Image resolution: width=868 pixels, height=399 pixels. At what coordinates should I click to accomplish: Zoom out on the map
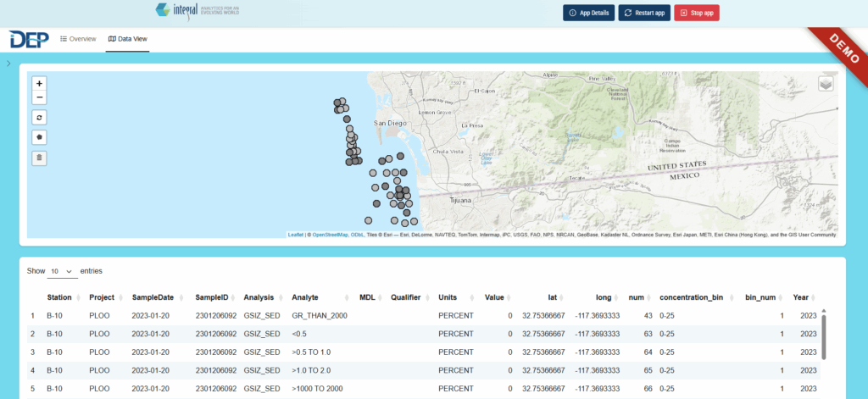(x=40, y=97)
